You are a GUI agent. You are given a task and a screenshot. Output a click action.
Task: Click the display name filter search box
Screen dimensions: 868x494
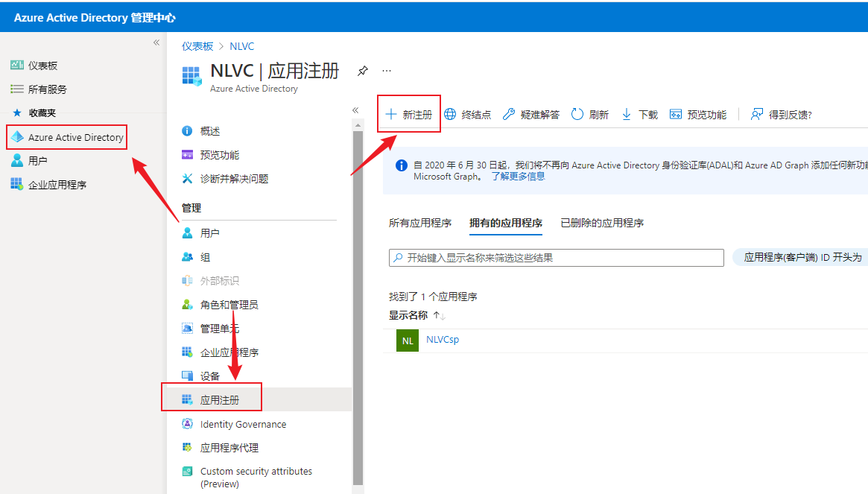coord(557,258)
